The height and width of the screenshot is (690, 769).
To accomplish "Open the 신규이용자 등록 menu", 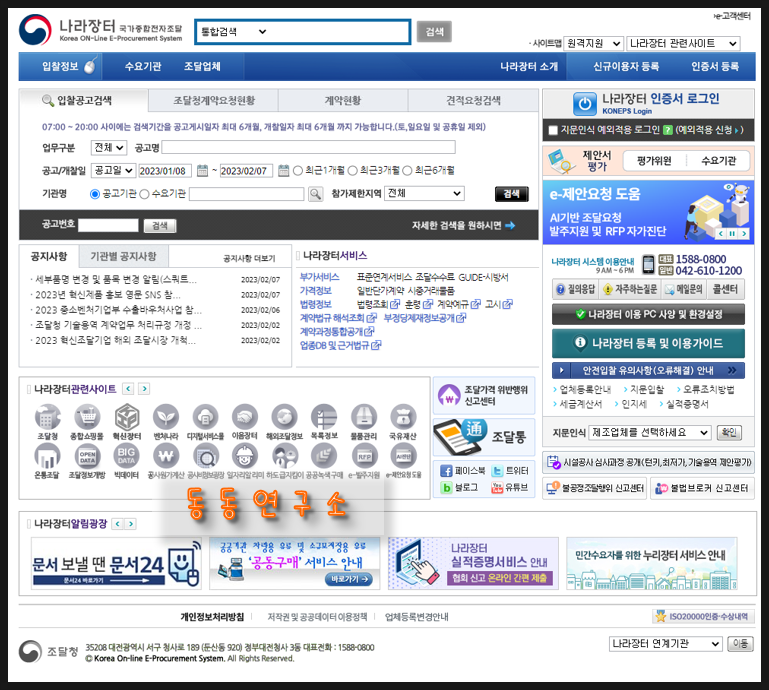I will pos(626,67).
